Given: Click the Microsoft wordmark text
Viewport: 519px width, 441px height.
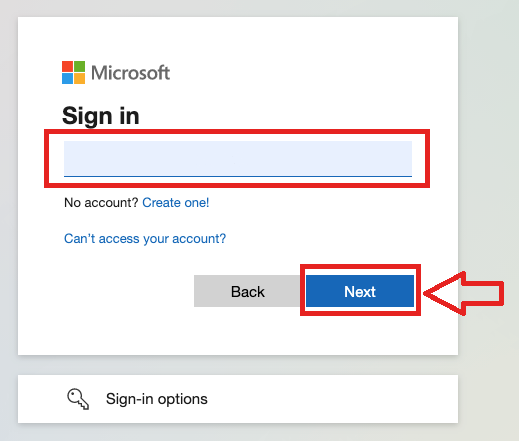Looking at the screenshot, I should click(131, 73).
